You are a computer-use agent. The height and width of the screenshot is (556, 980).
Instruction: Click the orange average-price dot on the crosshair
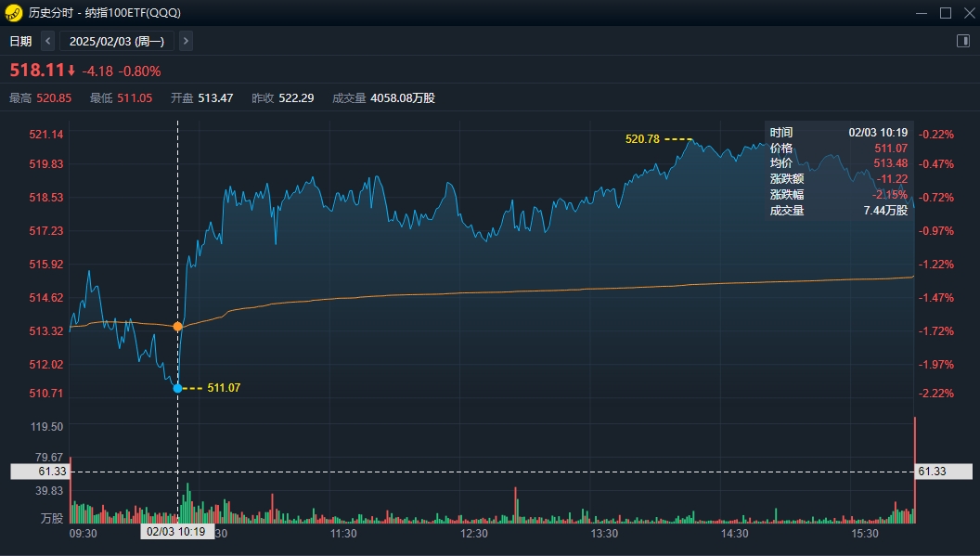tap(178, 327)
